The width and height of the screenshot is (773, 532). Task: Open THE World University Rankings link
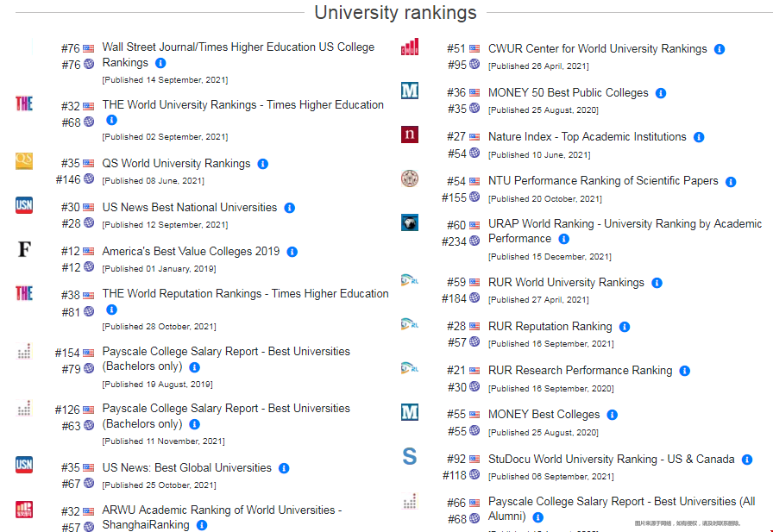tap(242, 105)
